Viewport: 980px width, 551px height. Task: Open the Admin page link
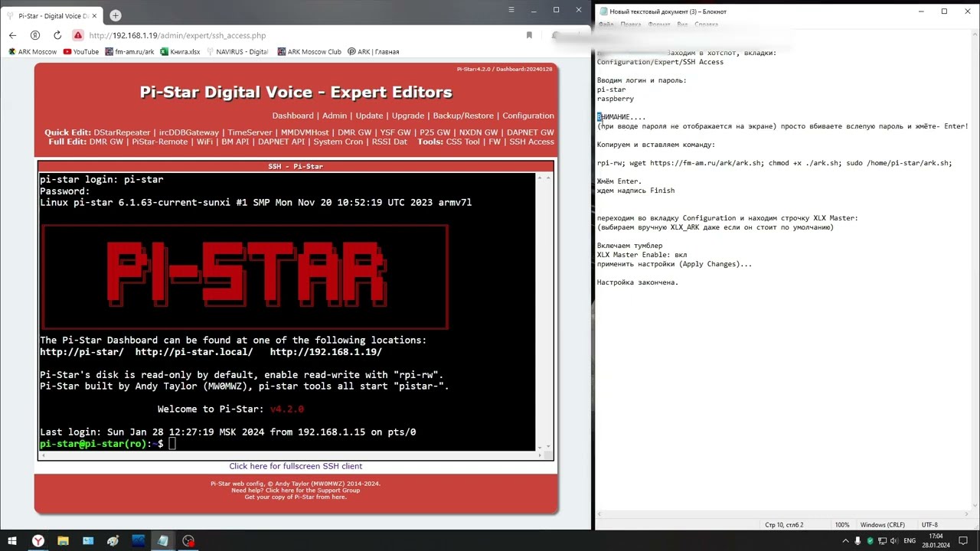tap(335, 116)
